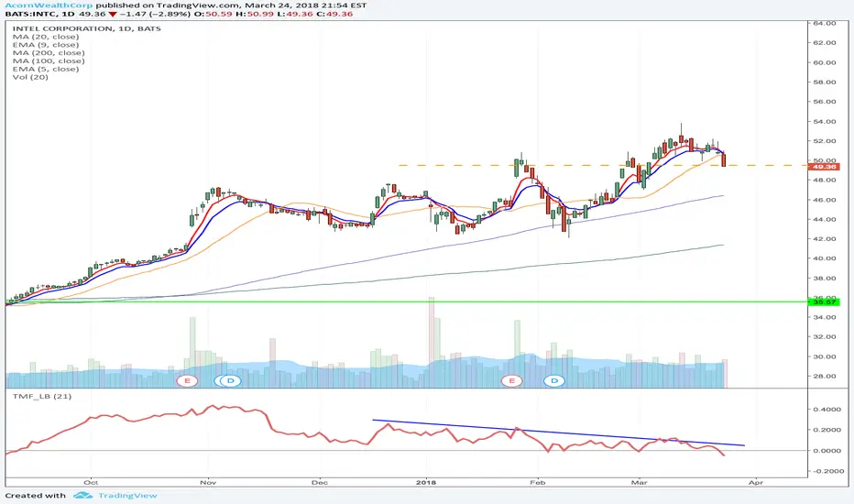Screen dimensions: 854x504
Task: Click the Nov date axis label
Action: pyautogui.click(x=207, y=483)
